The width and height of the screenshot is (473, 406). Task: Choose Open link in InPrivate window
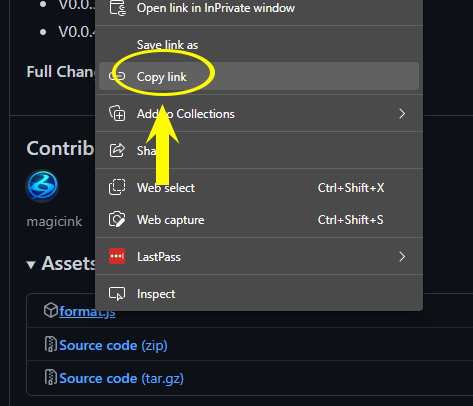pos(216,8)
